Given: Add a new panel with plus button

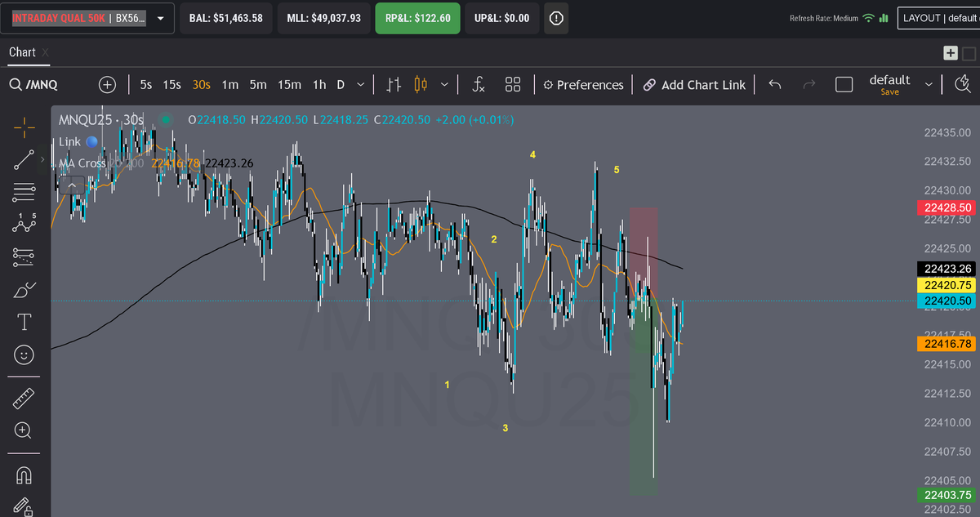Looking at the screenshot, I should 951,52.
